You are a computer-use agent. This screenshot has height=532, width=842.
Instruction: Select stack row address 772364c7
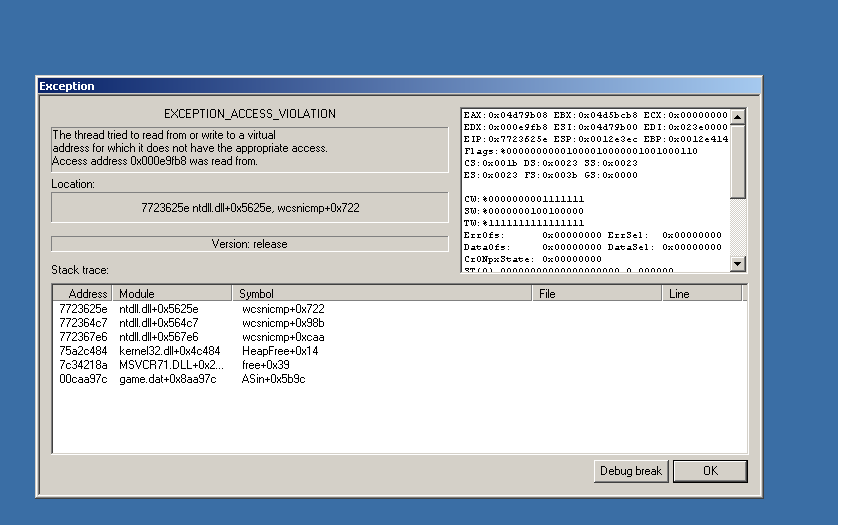click(83, 323)
